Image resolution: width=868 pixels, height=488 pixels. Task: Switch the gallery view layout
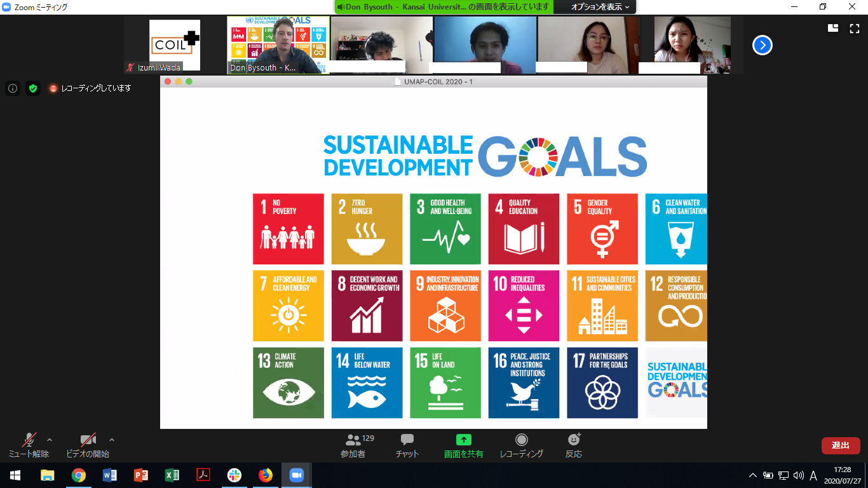(x=833, y=28)
